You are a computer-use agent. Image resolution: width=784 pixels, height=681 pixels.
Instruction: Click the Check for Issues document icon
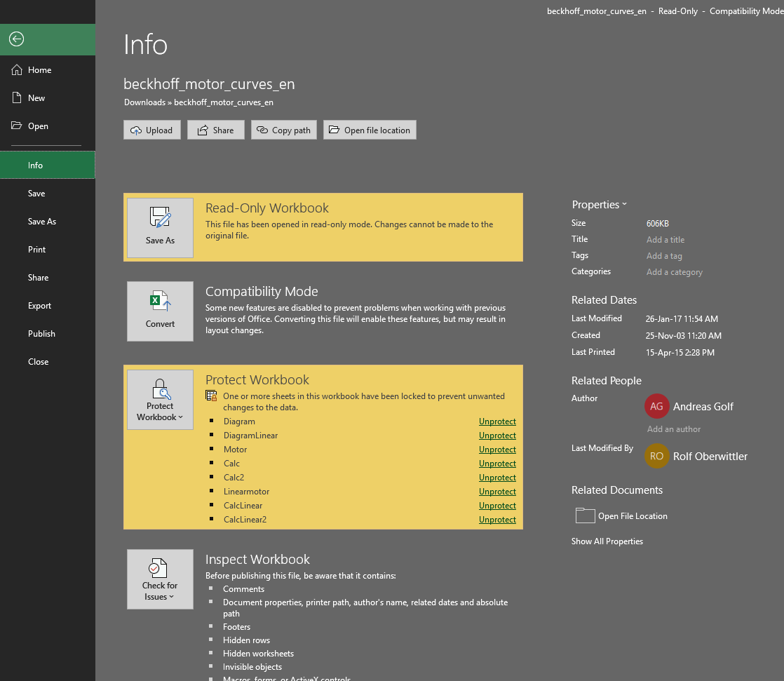158,569
